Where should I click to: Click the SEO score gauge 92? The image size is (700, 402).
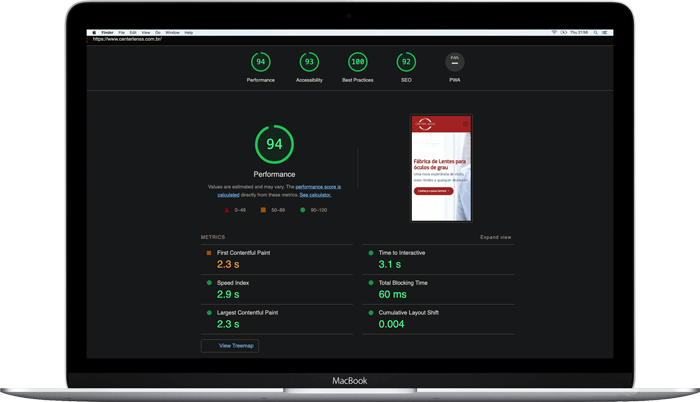[405, 62]
